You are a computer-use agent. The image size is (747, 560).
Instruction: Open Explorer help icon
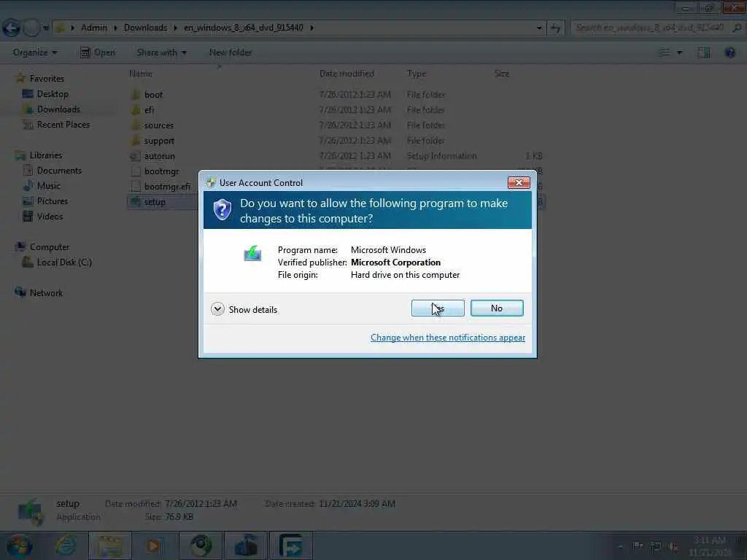click(729, 52)
